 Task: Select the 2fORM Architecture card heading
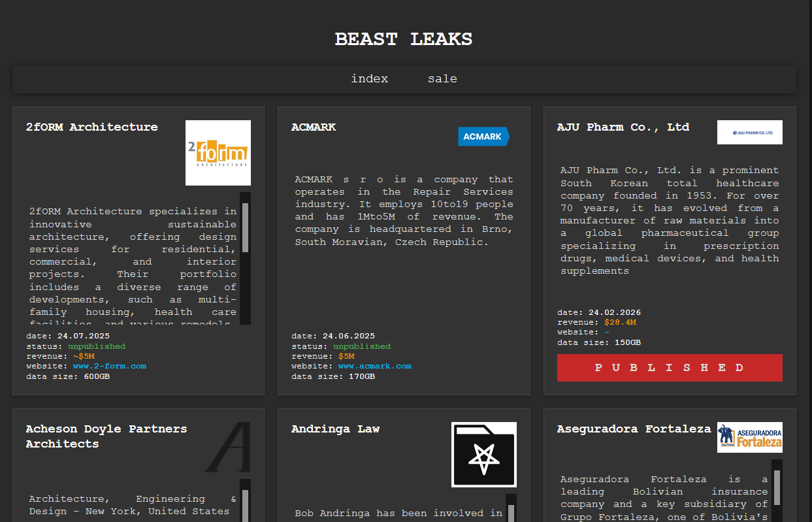coord(91,127)
